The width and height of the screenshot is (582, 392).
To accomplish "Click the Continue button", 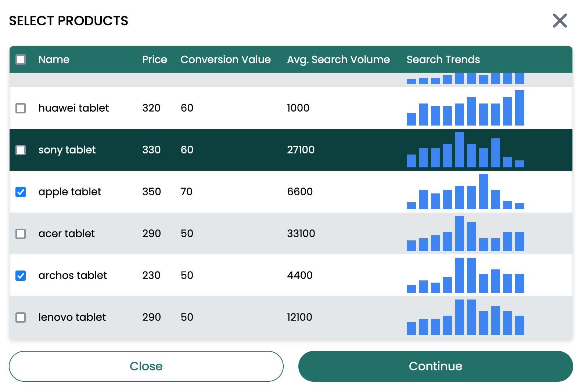I will 435,366.
